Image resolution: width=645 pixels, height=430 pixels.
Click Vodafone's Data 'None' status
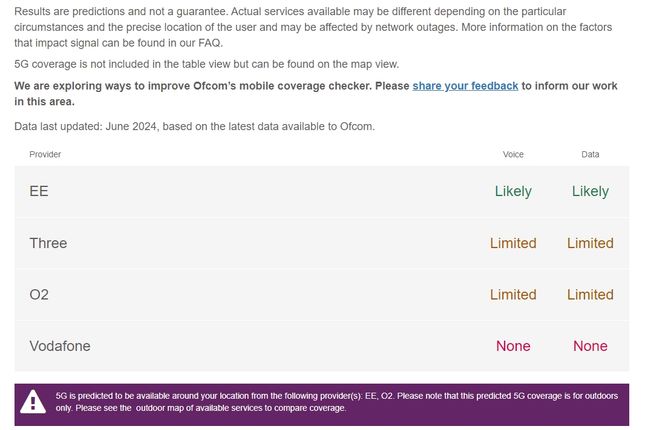coord(590,346)
